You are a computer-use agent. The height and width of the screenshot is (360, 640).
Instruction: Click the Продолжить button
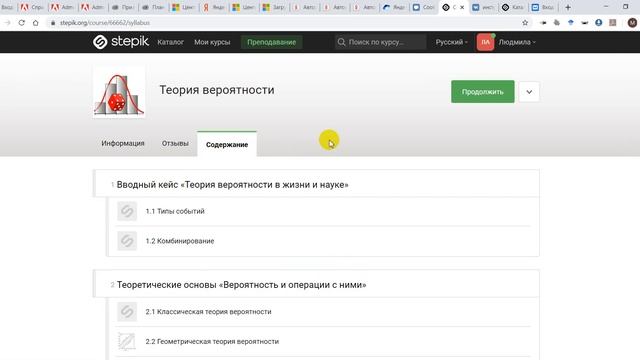coord(482,92)
